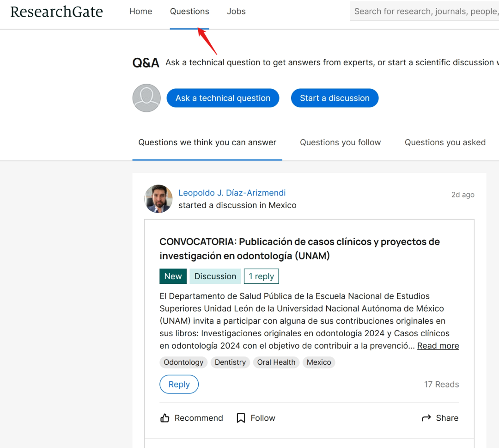Click Start a discussion button
The image size is (499, 448).
(x=335, y=98)
